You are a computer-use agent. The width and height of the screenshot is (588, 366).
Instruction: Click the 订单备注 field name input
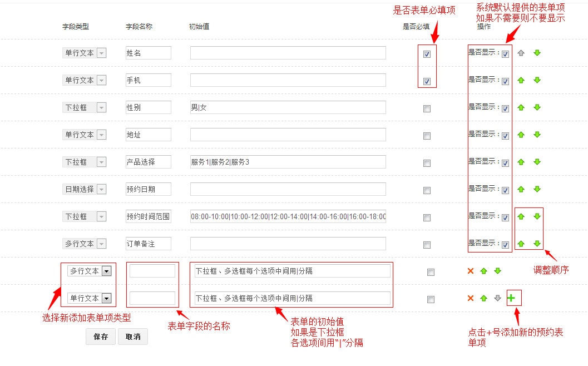coord(149,244)
